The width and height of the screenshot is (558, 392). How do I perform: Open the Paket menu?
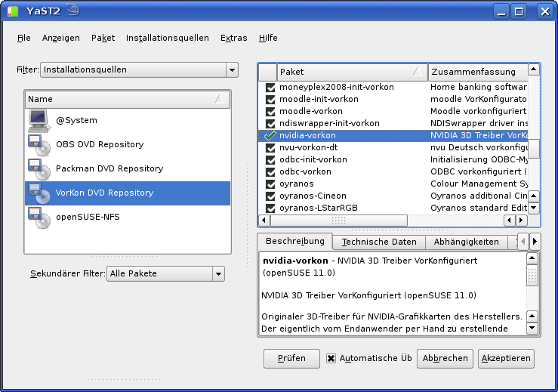coord(103,38)
